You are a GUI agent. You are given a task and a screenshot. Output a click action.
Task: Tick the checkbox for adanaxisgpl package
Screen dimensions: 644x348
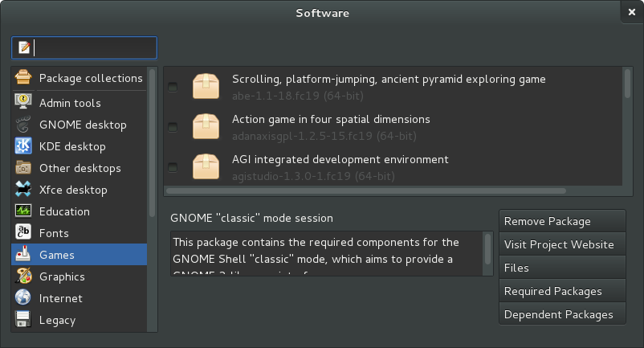(173, 127)
